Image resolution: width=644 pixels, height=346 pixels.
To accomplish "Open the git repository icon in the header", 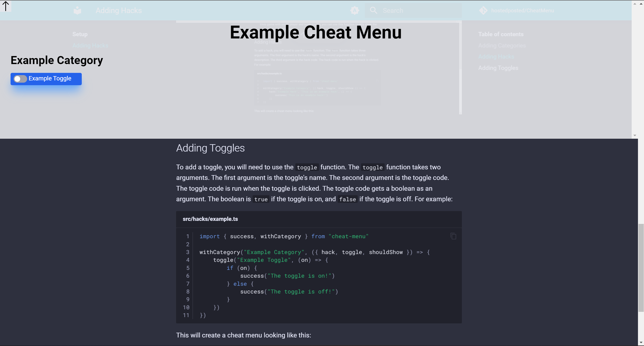I will tap(483, 11).
